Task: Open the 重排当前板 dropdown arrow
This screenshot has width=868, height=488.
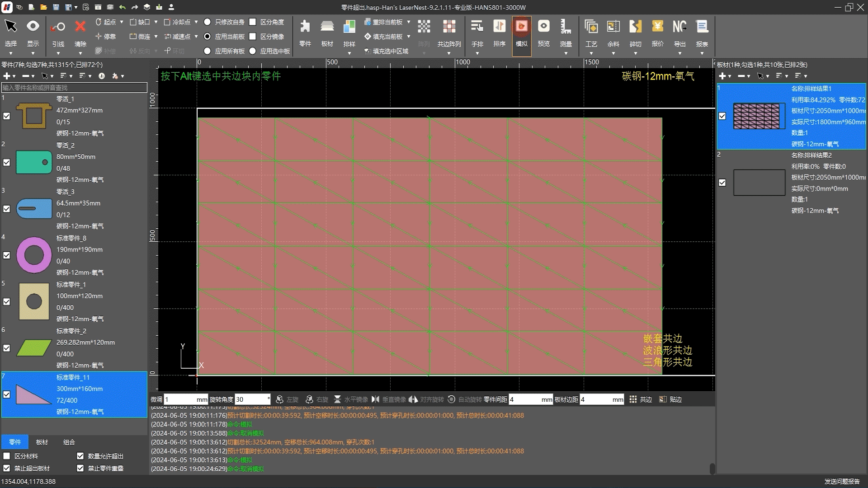Action: pos(409,22)
